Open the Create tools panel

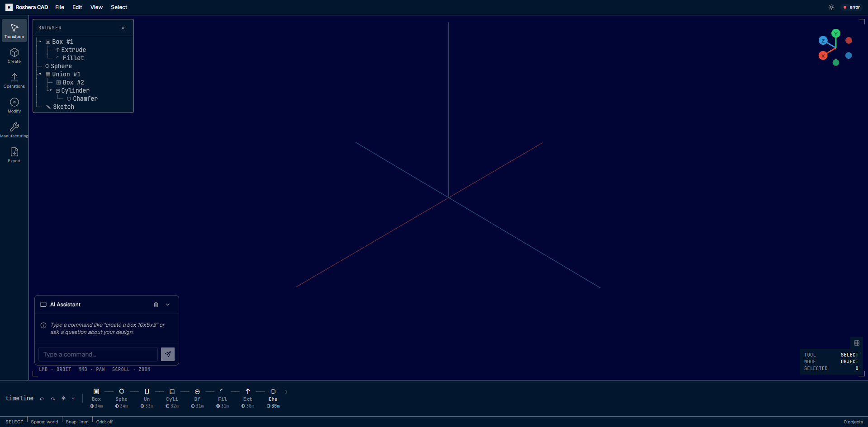coord(14,55)
